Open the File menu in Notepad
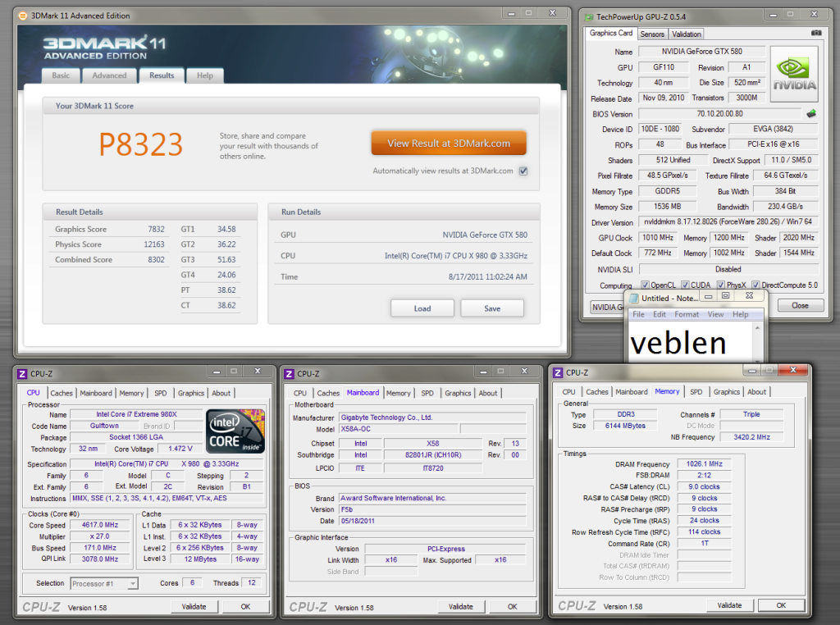Viewport: 840px width, 625px height. (x=638, y=314)
